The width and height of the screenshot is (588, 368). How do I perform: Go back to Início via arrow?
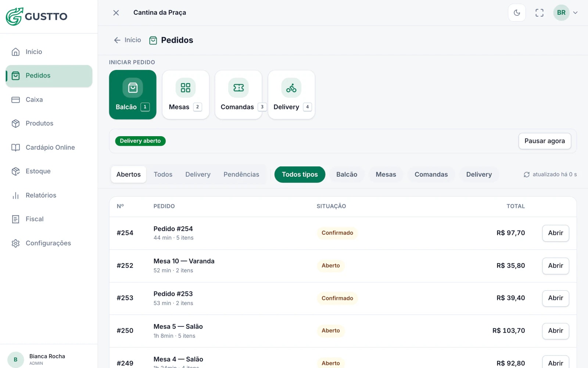[x=127, y=40]
